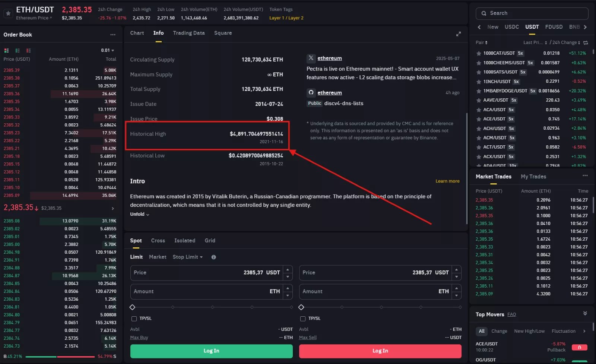596x364 pixels.
Task: Click the search magnifier icon
Action: (x=484, y=13)
